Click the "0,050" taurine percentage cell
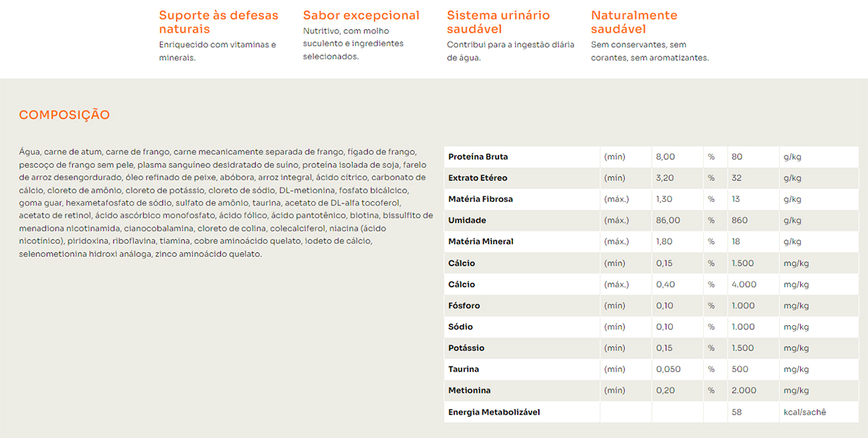868x438 pixels. pyautogui.click(x=668, y=369)
